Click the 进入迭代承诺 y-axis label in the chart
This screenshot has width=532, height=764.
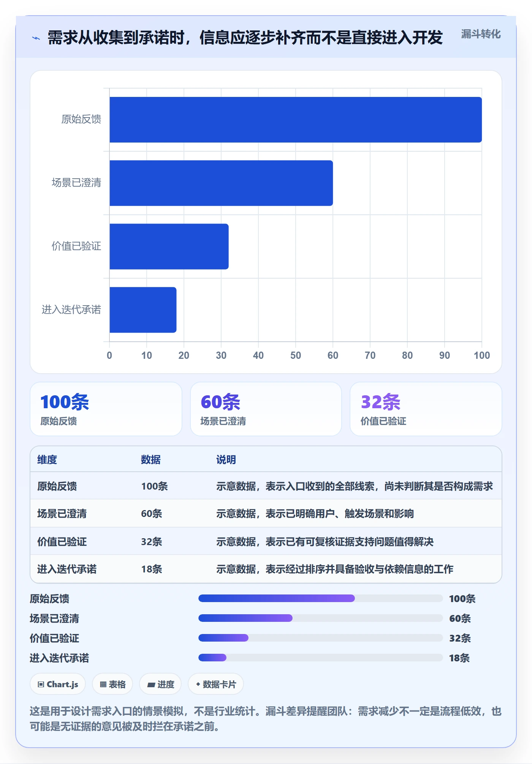pyautogui.click(x=71, y=309)
